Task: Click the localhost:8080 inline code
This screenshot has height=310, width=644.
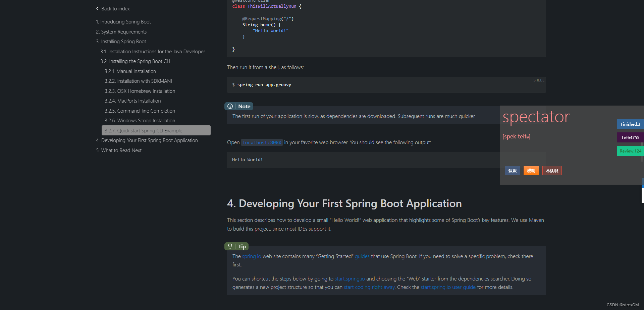Action: (x=262, y=142)
